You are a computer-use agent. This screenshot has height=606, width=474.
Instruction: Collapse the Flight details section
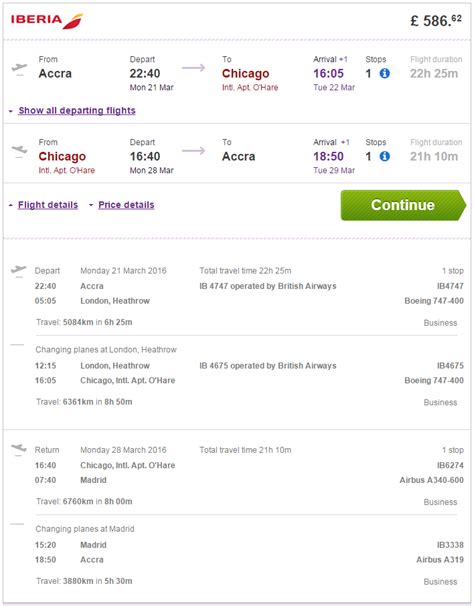click(48, 205)
